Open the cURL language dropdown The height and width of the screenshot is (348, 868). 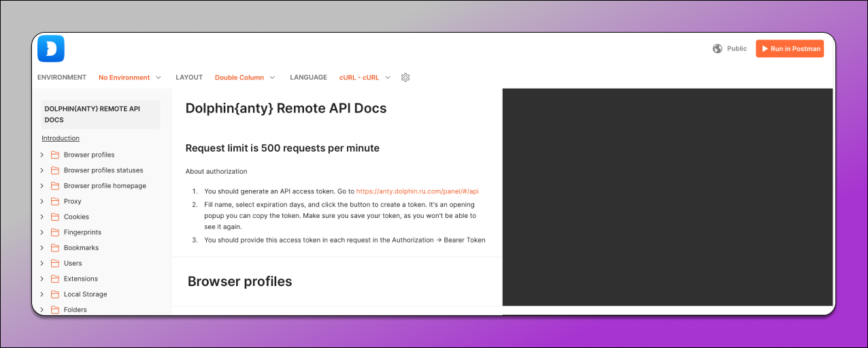click(x=365, y=78)
